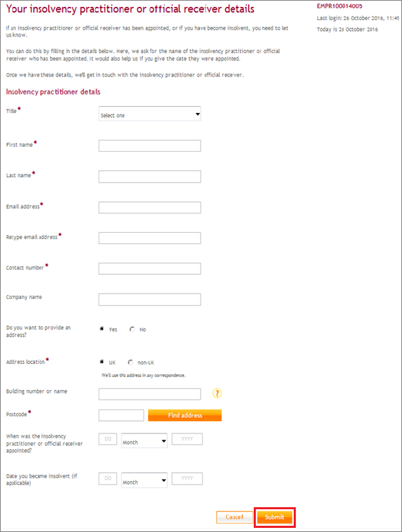Click the Postcode input box
The height and width of the screenshot is (532, 402).
(121, 416)
